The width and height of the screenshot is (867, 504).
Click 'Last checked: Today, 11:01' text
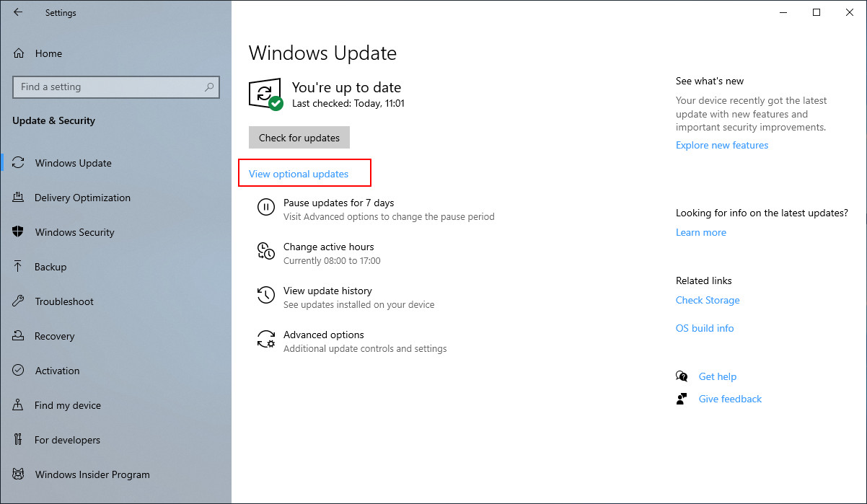[x=348, y=103]
